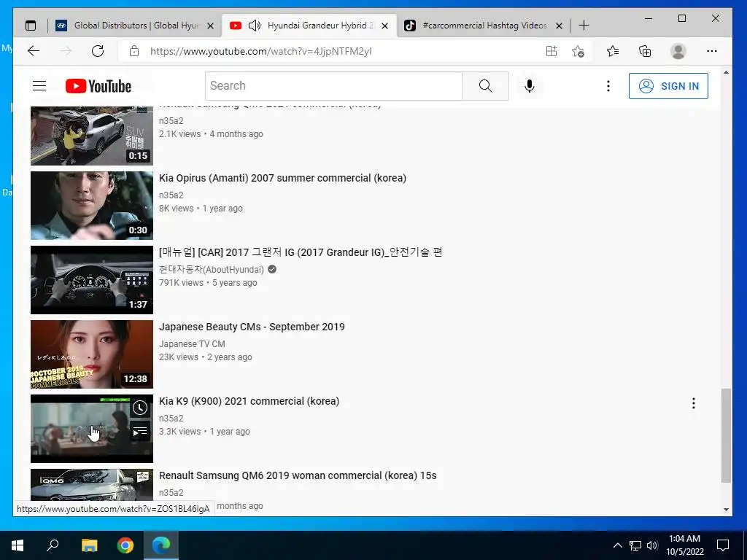Open the AboutHyundai channel link
This screenshot has height=560, width=747.
click(x=212, y=270)
